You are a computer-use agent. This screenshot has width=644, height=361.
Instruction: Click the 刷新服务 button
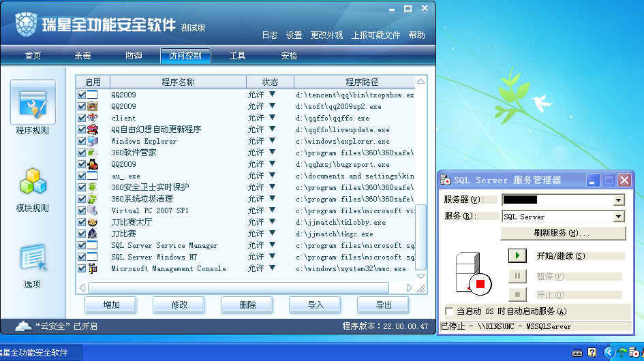pyautogui.click(x=563, y=233)
